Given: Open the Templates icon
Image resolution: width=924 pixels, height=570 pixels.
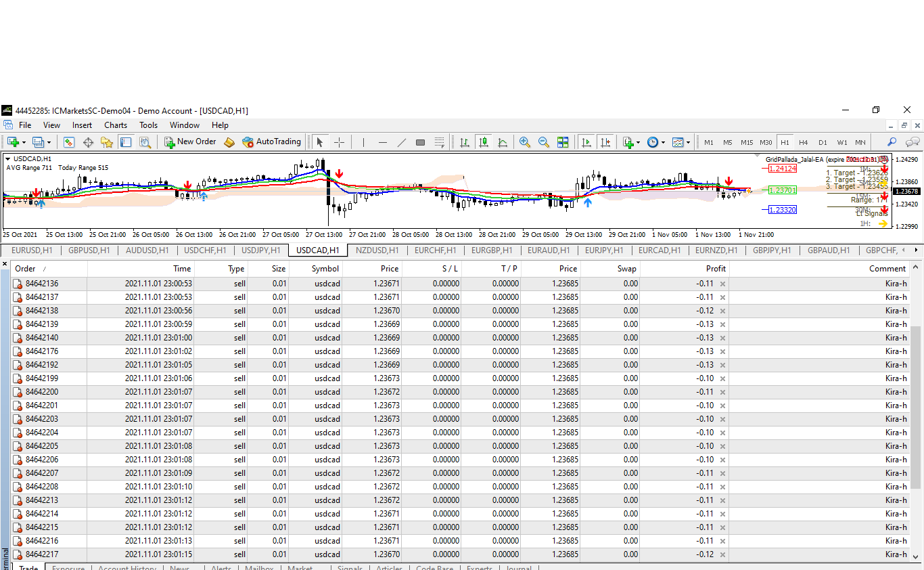Looking at the screenshot, I should tap(678, 142).
